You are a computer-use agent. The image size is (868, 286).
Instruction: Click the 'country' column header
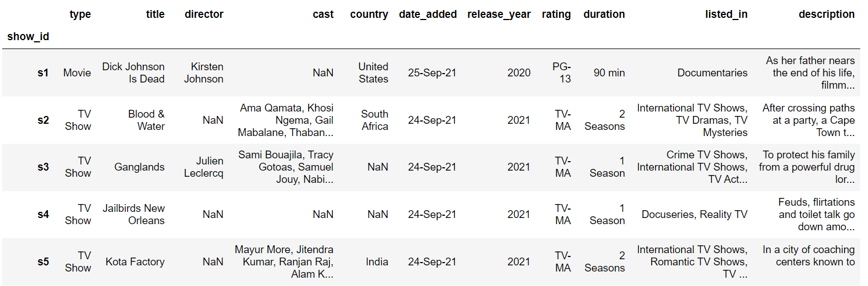pyautogui.click(x=369, y=14)
